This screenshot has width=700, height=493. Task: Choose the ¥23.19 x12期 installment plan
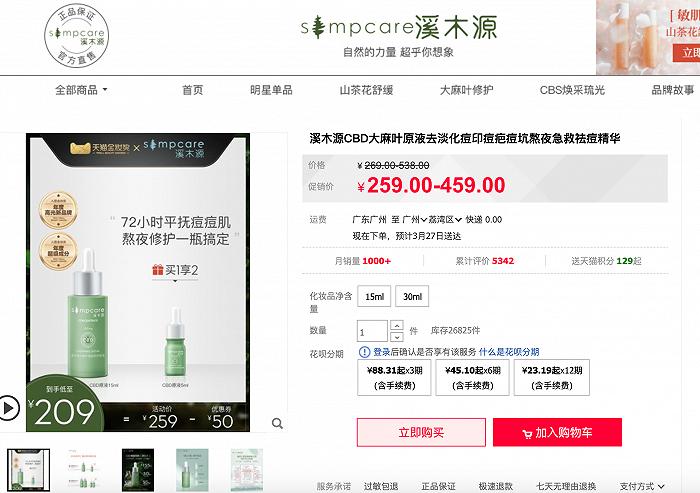552,378
